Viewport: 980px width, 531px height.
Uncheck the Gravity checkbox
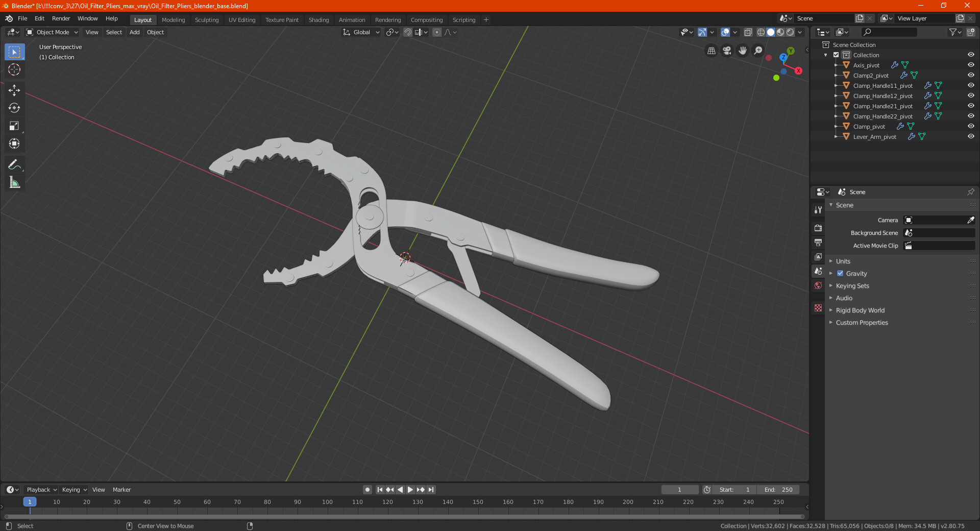click(x=840, y=274)
